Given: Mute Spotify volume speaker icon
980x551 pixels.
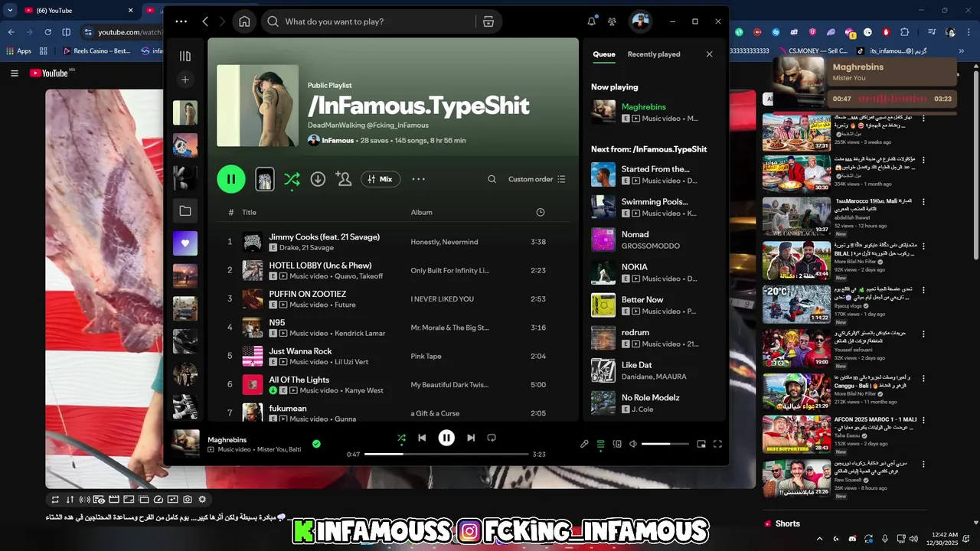Looking at the screenshot, I should click(x=633, y=444).
